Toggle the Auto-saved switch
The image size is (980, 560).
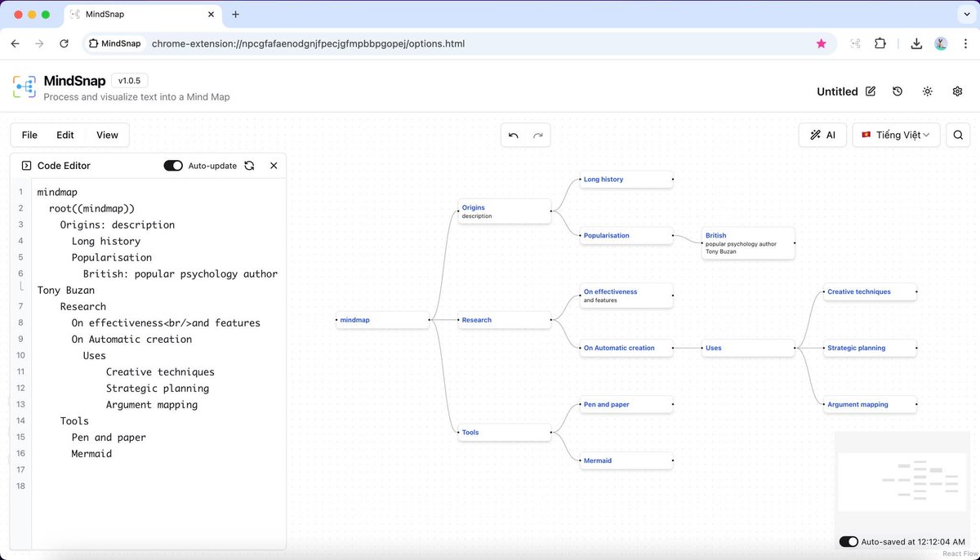click(x=849, y=541)
